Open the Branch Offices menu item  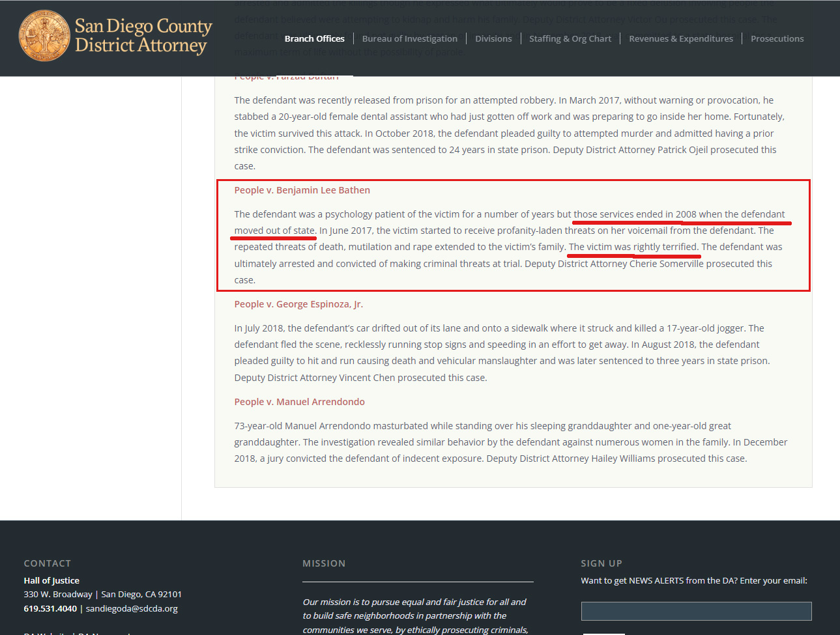[314, 38]
